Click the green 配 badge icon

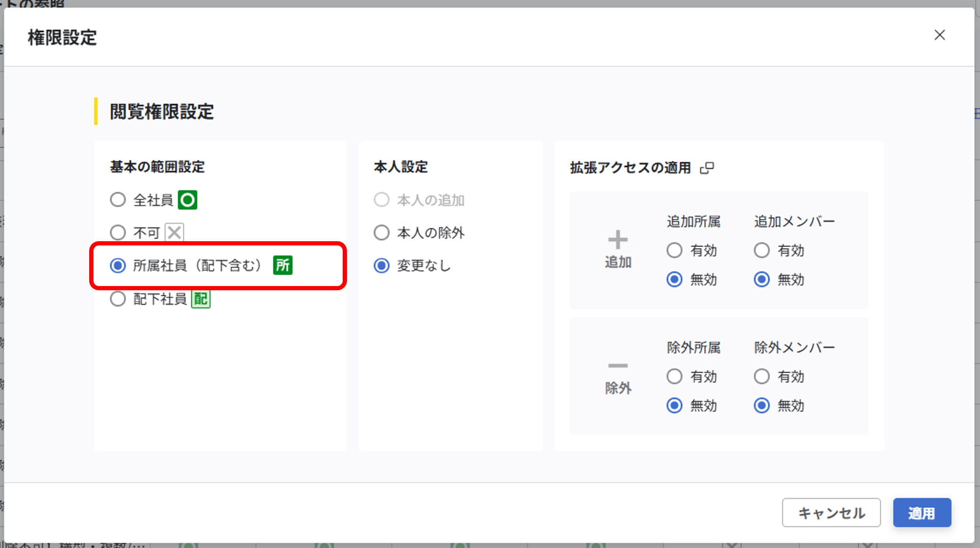(201, 299)
